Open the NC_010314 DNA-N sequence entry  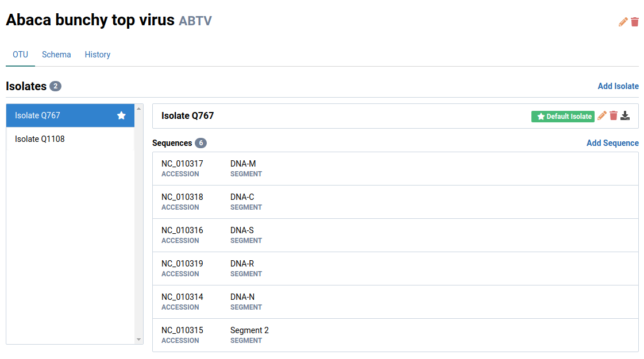(x=395, y=302)
